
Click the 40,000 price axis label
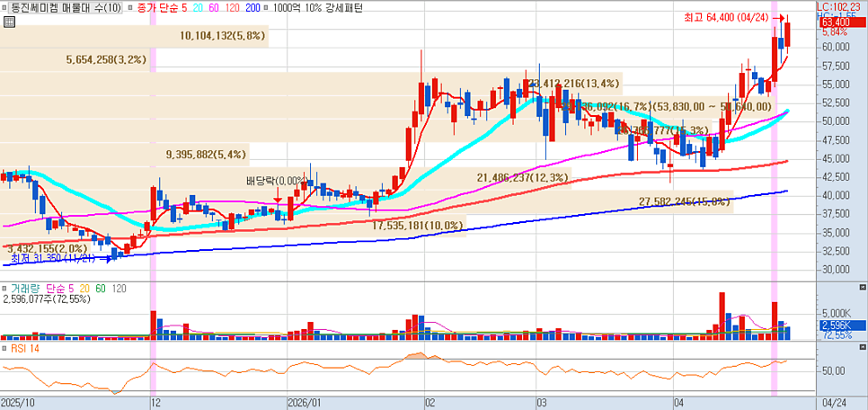pyautogui.click(x=836, y=195)
